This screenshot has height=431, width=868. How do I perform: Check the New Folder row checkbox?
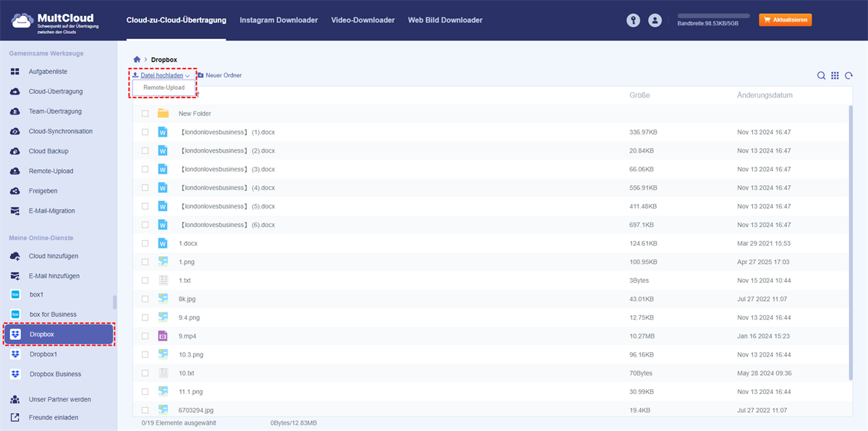click(145, 114)
